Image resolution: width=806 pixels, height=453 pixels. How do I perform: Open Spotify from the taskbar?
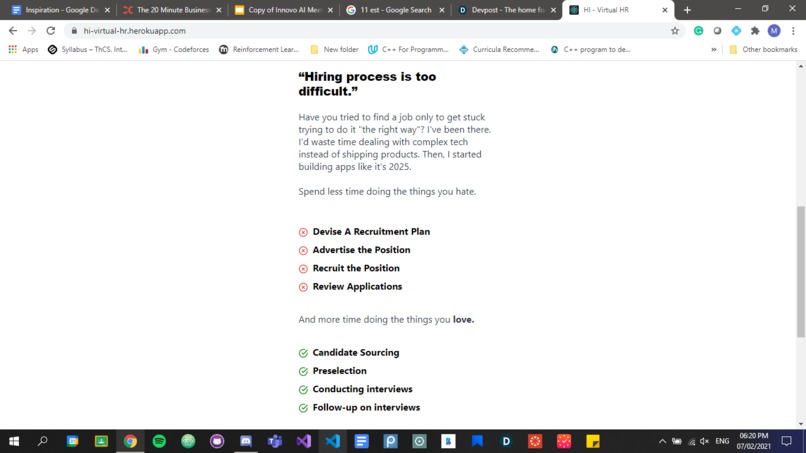(x=159, y=441)
